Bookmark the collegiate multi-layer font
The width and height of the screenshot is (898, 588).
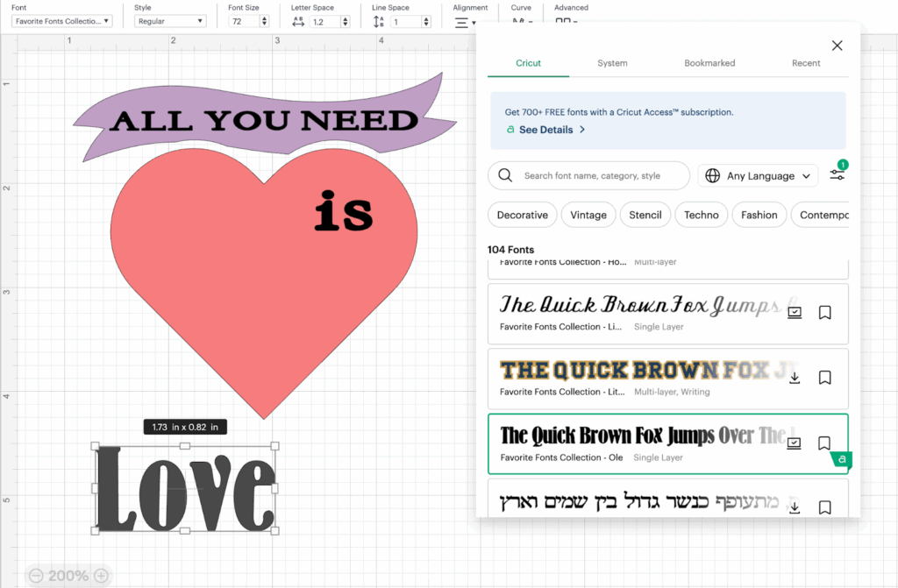824,378
